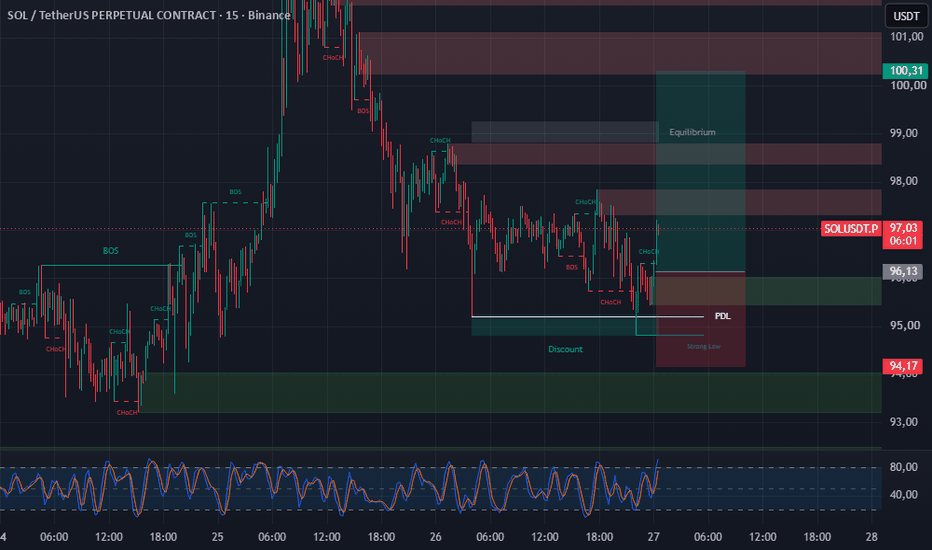The image size is (932, 550).
Task: Select the 94,17 stop-loss price label
Action: point(905,366)
